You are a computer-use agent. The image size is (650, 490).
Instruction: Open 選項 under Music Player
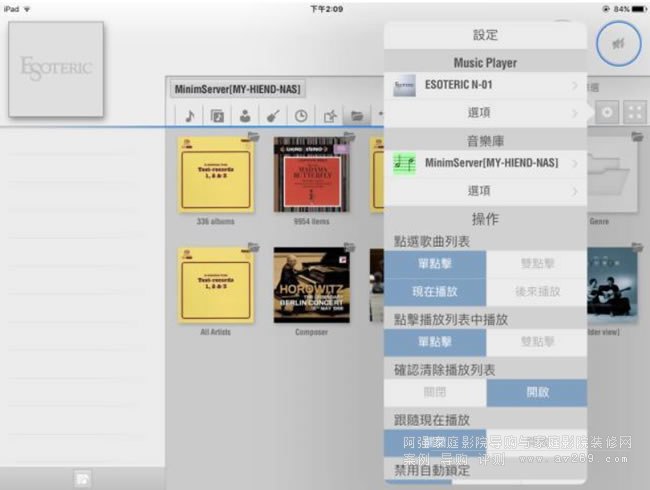(485, 113)
